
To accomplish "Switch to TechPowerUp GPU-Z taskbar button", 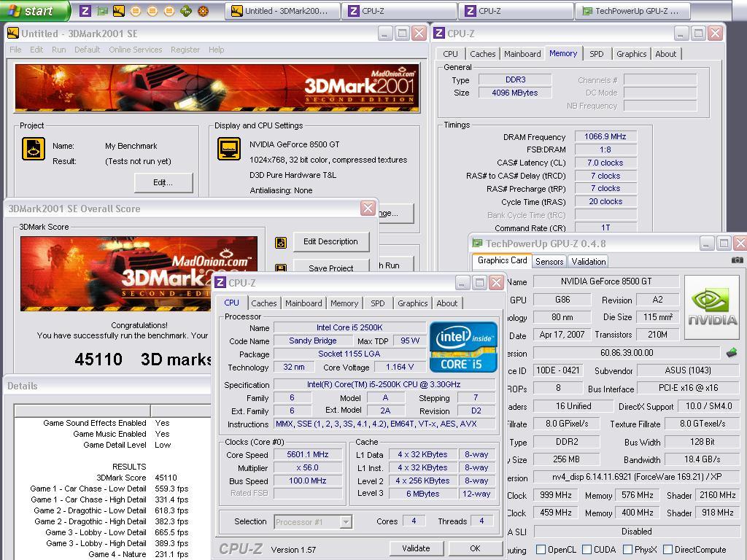I will pos(632,11).
